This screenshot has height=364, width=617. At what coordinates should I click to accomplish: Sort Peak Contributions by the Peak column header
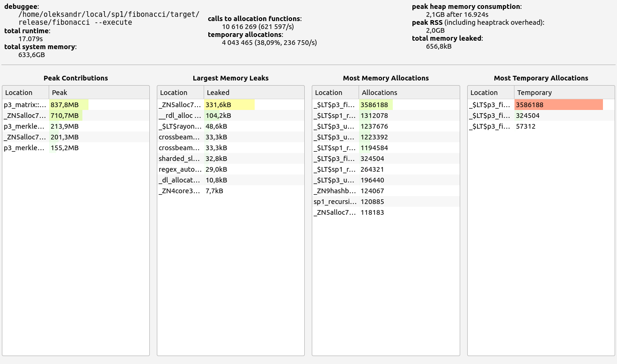(98, 93)
